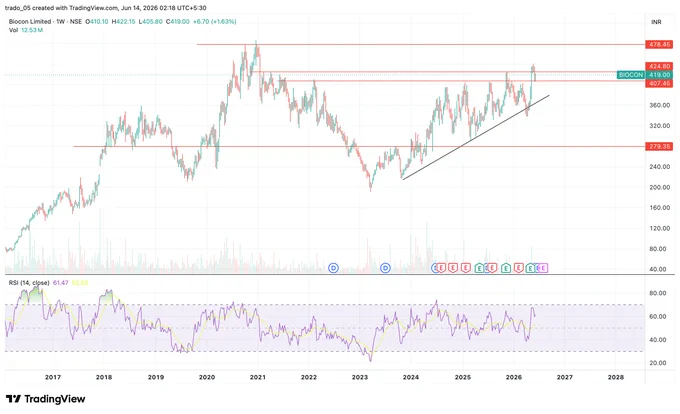The height and width of the screenshot is (414, 680).
Task: Open the purple upcoming earnings marker
Action: (543, 268)
